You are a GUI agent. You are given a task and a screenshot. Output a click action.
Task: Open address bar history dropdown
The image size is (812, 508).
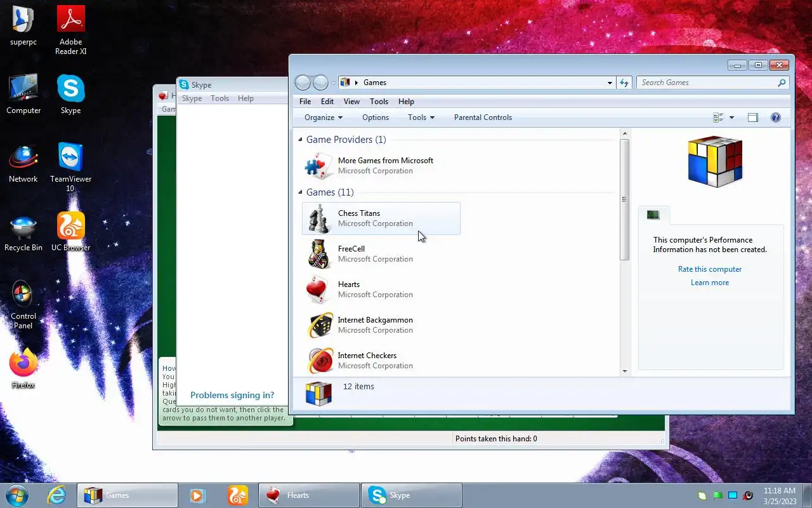610,83
